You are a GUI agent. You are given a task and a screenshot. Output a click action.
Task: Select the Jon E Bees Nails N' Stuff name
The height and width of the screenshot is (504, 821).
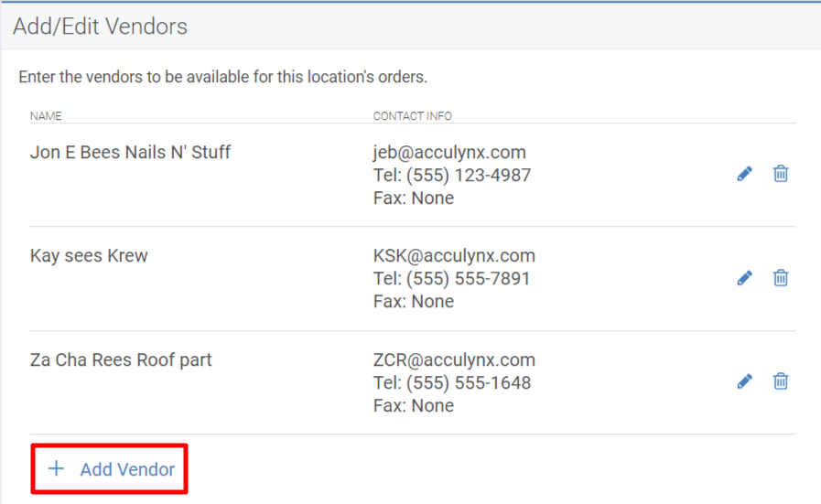point(130,153)
